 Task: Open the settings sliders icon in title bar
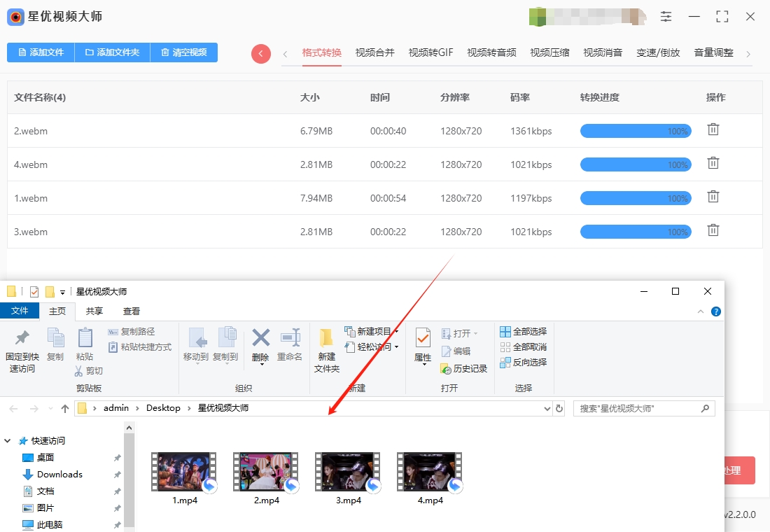pos(666,16)
